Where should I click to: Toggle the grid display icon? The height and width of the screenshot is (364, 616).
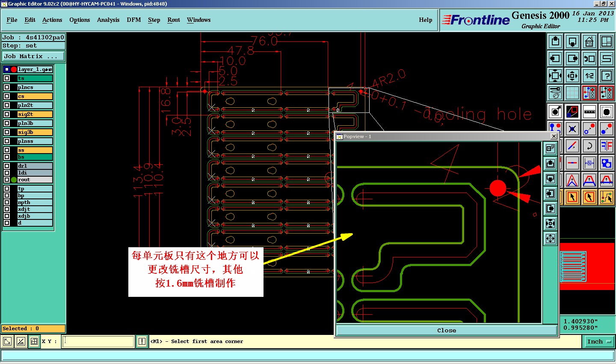coord(572,93)
